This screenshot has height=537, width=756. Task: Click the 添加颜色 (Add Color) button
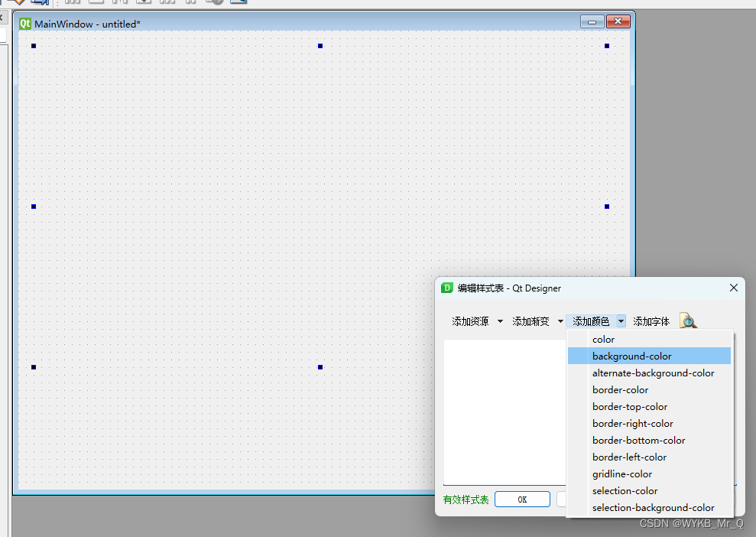point(591,321)
